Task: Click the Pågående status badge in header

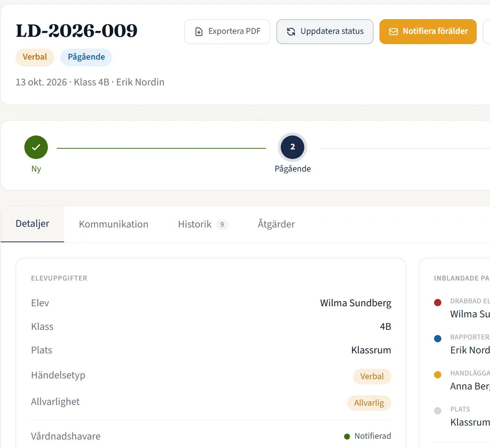Action: tap(86, 57)
